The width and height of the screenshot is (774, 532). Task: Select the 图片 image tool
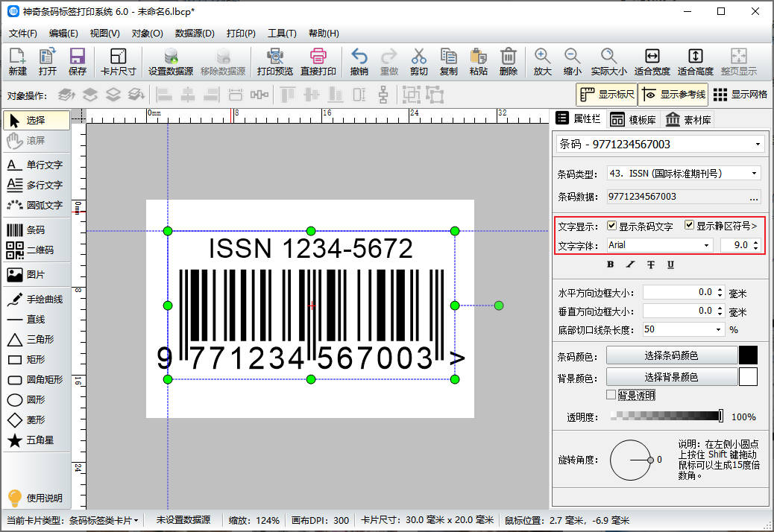pos(37,275)
